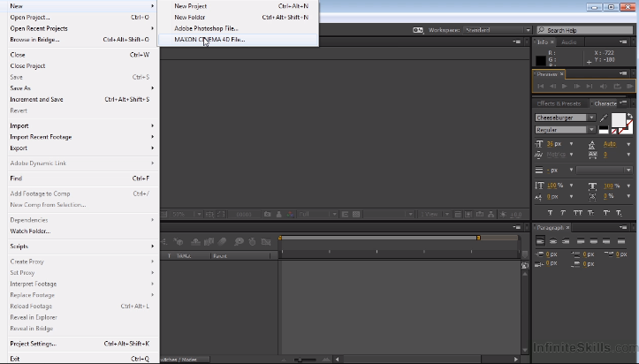Click Open Project in File menu
The image size is (639, 364).
81,17
